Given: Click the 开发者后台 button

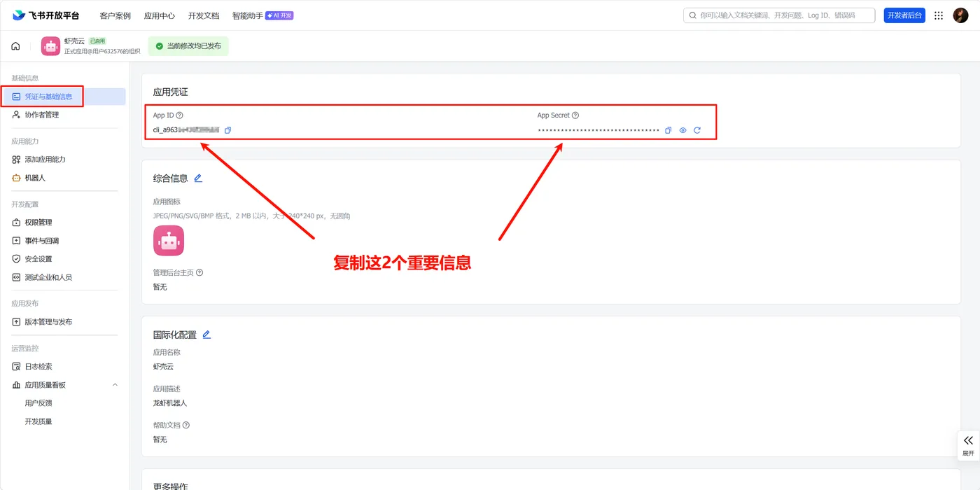Looking at the screenshot, I should [x=904, y=15].
